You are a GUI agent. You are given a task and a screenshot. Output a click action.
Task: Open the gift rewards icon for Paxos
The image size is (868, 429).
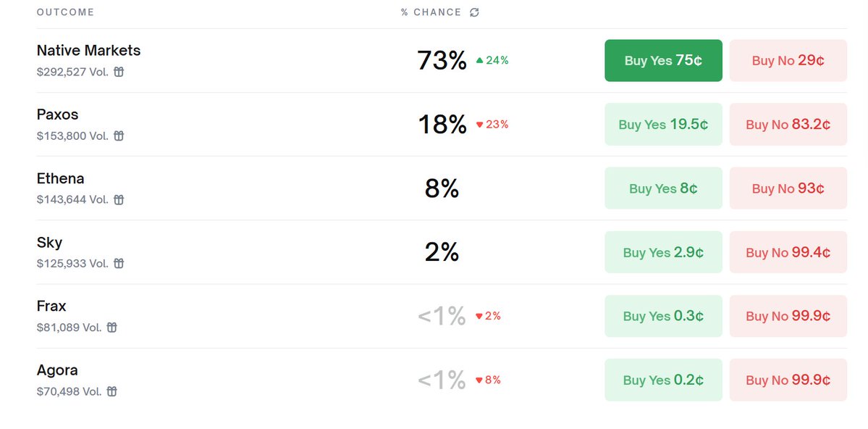[119, 136]
